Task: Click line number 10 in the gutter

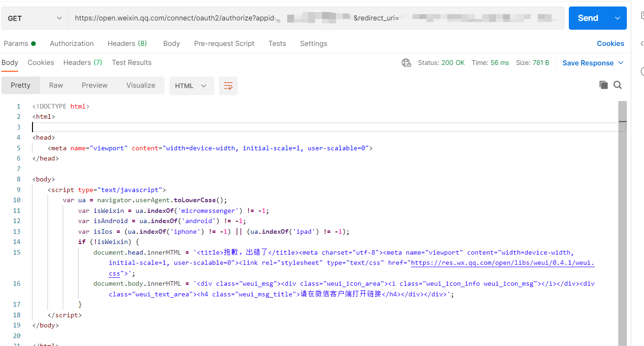Action: pyautogui.click(x=17, y=200)
